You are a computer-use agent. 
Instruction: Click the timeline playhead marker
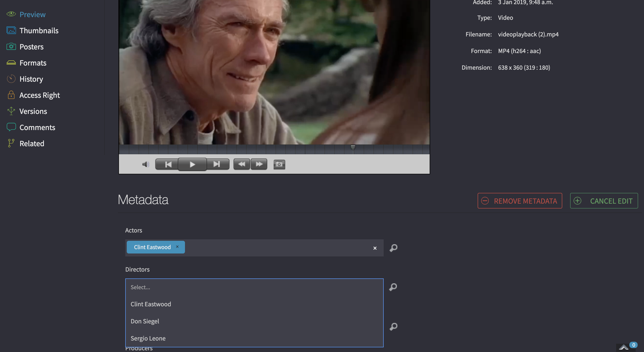tap(353, 147)
